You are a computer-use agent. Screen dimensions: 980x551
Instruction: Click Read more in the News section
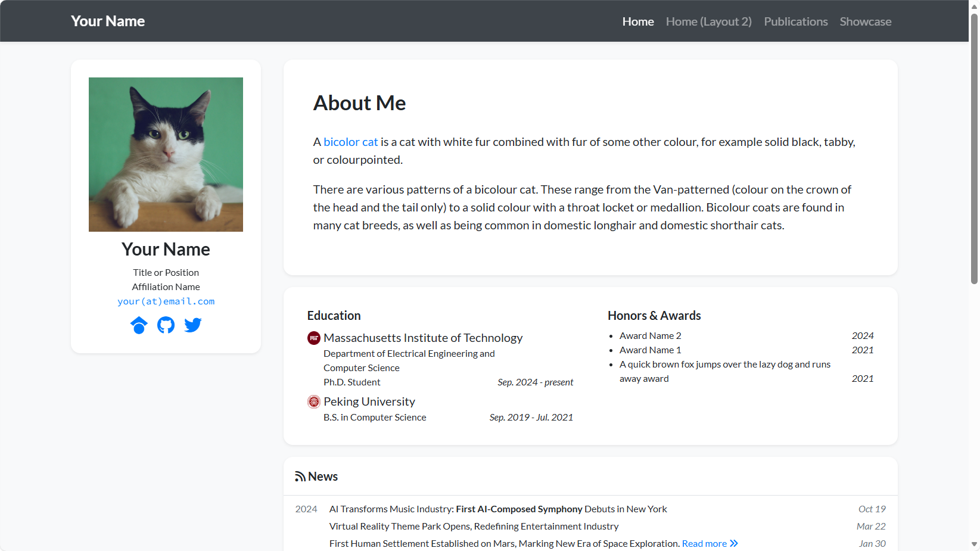(x=704, y=543)
